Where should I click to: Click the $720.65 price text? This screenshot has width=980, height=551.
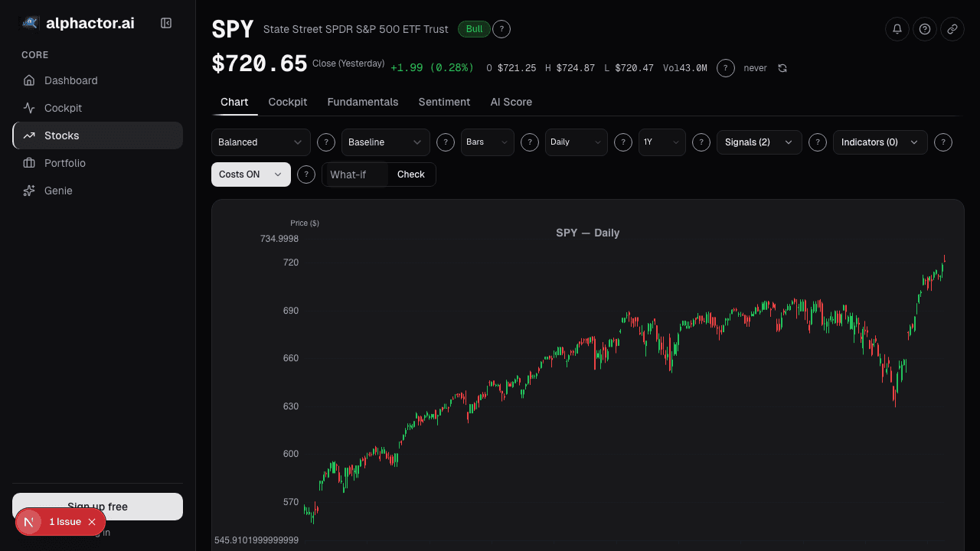[260, 64]
